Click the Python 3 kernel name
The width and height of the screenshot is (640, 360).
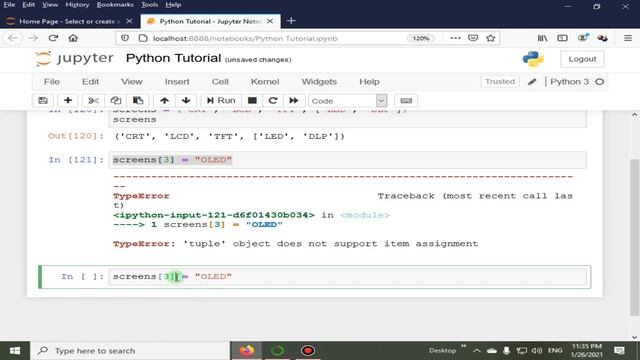569,82
